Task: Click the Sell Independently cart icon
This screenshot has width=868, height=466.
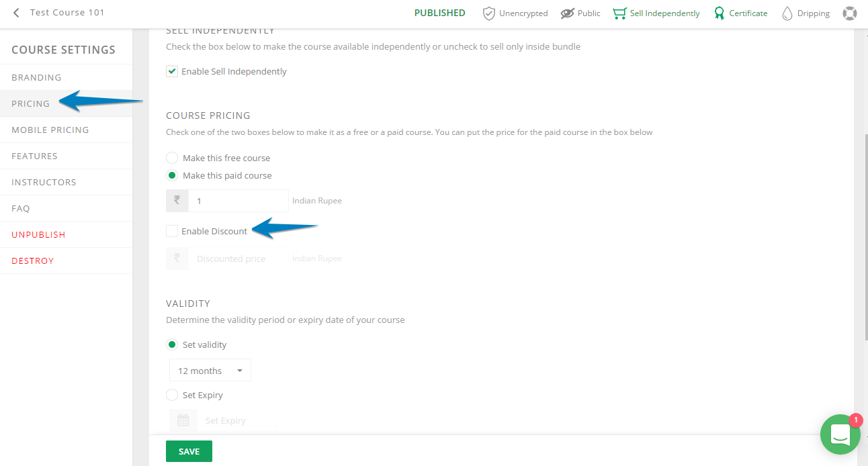Action: 619,13
